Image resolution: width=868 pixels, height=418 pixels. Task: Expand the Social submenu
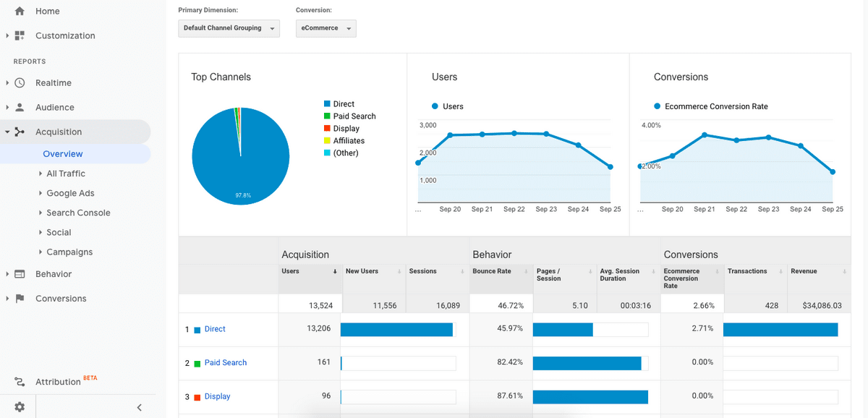tap(41, 232)
